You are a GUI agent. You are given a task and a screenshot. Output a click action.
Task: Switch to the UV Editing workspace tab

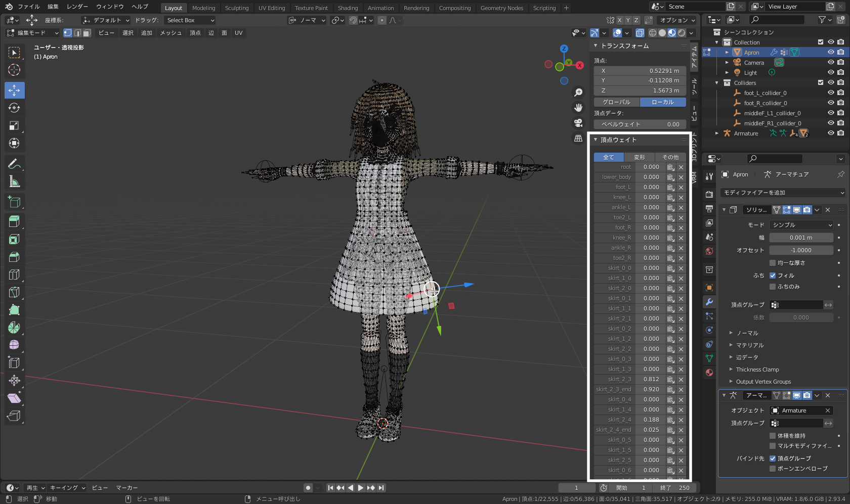(272, 8)
